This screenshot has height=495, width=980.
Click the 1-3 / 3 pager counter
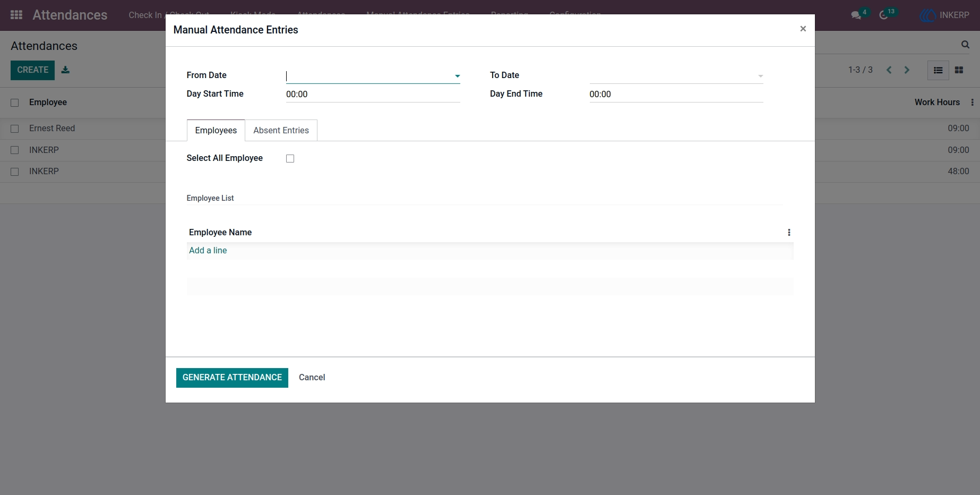[860, 70]
